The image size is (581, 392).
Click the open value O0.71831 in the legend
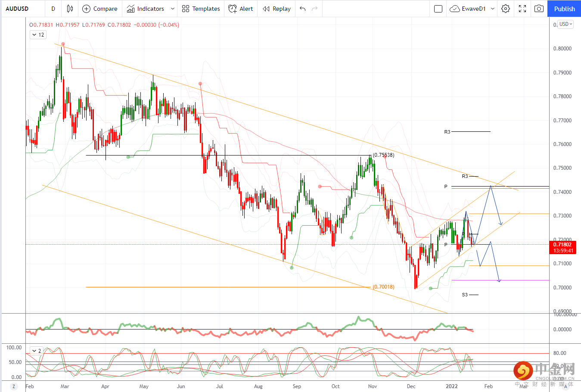coord(41,25)
